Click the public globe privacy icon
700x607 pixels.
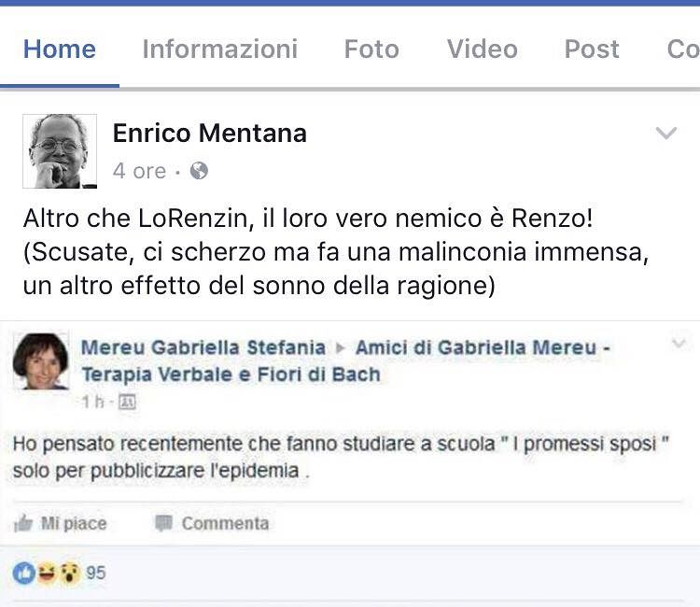coord(199,171)
